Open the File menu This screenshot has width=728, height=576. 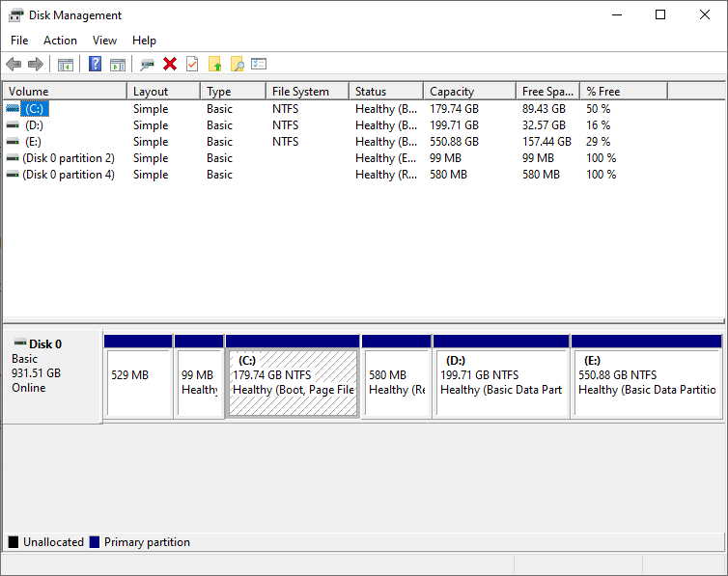(x=19, y=41)
